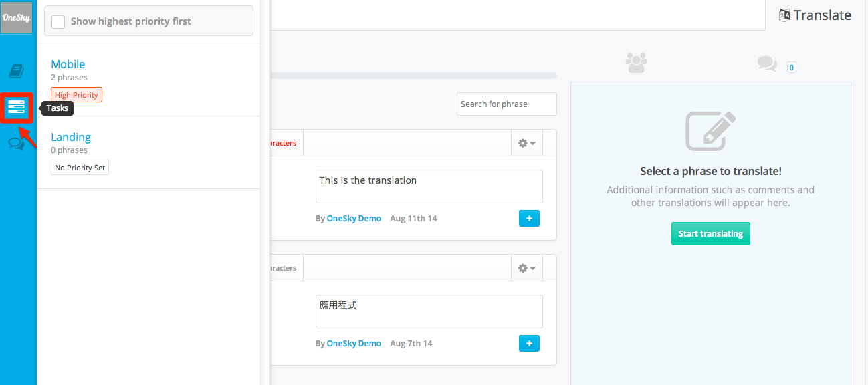Click the No Priority Set label under Landing

(80, 168)
